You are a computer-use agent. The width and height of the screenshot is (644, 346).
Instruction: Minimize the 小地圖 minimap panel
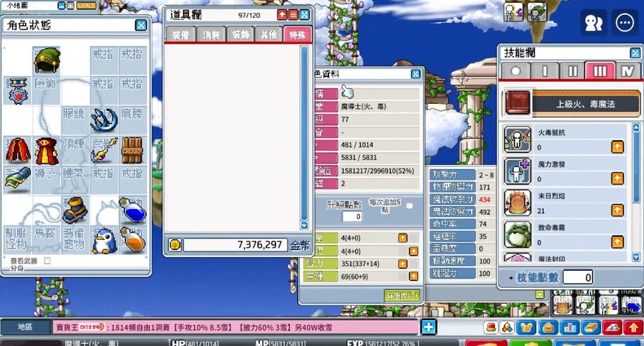62,6
